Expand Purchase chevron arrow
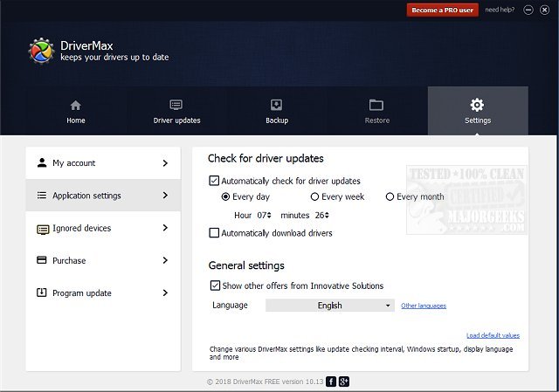 (x=165, y=260)
